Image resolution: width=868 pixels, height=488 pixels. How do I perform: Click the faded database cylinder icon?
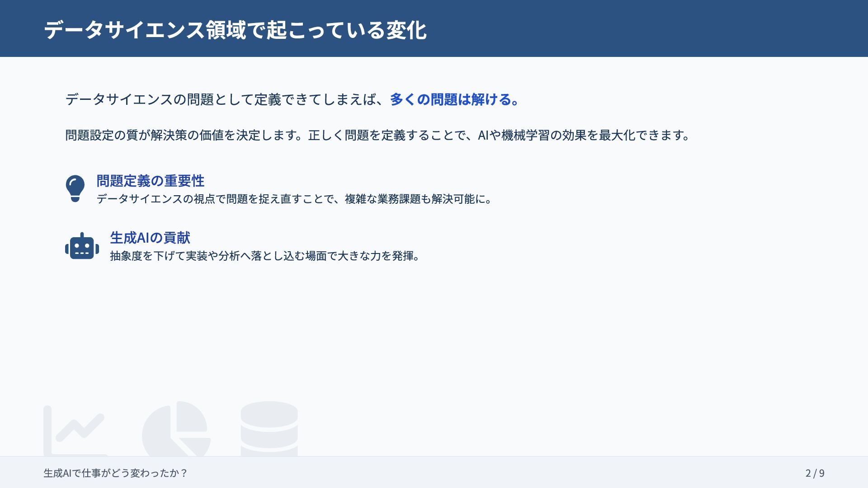coord(269,428)
